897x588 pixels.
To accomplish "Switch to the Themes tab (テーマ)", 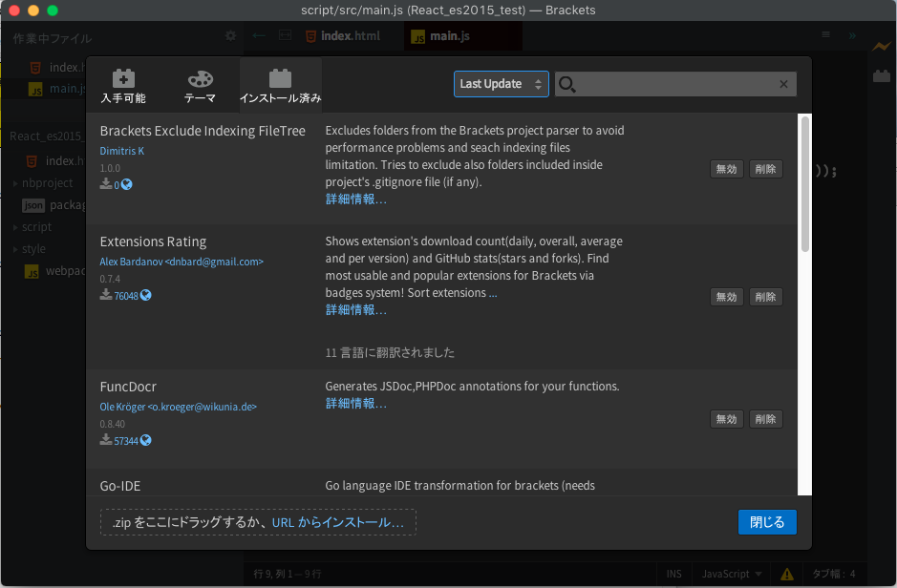I will pyautogui.click(x=200, y=86).
